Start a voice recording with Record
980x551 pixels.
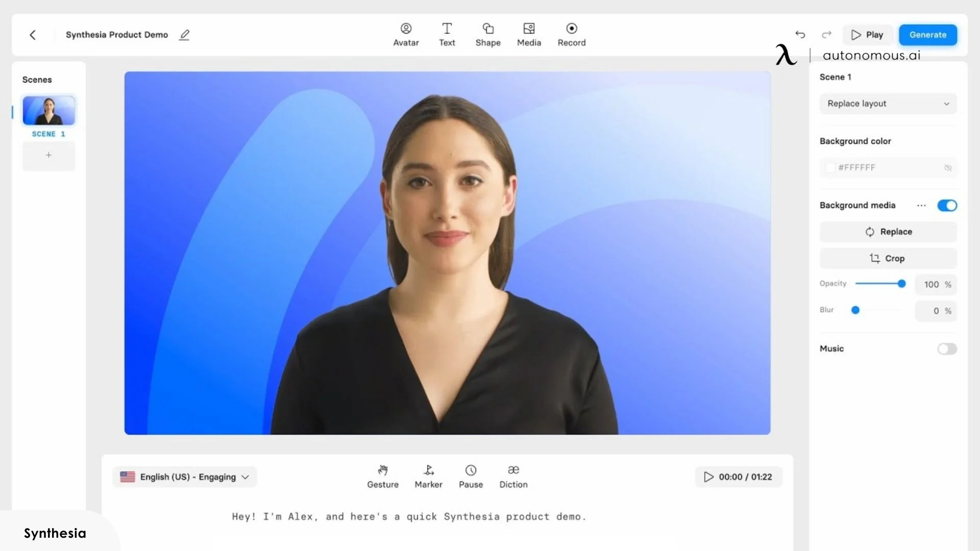pos(571,34)
